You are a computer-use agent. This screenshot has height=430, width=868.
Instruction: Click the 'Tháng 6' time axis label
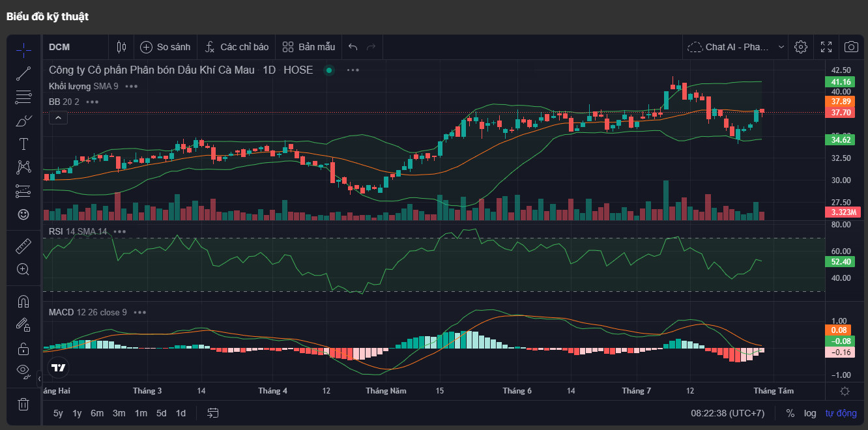pyautogui.click(x=517, y=391)
